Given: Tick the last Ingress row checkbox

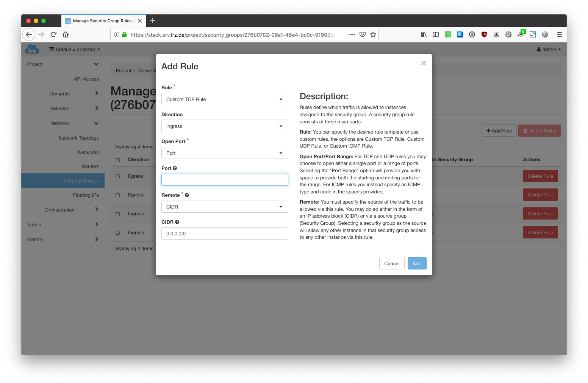Looking at the screenshot, I should (x=118, y=233).
